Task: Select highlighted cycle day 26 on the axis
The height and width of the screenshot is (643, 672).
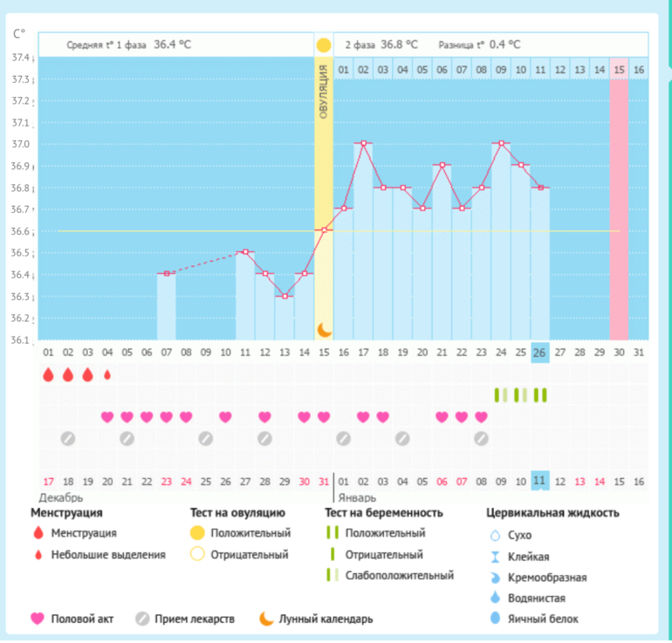Action: coord(540,352)
